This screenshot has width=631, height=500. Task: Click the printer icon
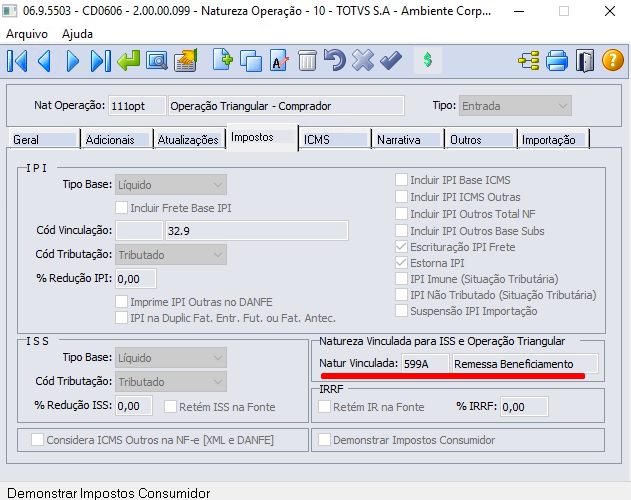pyautogui.click(x=557, y=61)
